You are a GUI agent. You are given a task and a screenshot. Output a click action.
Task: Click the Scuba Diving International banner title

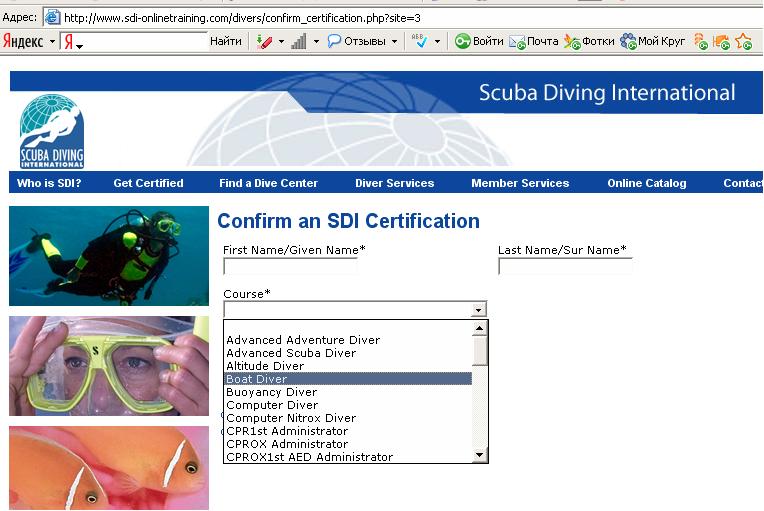(x=607, y=93)
